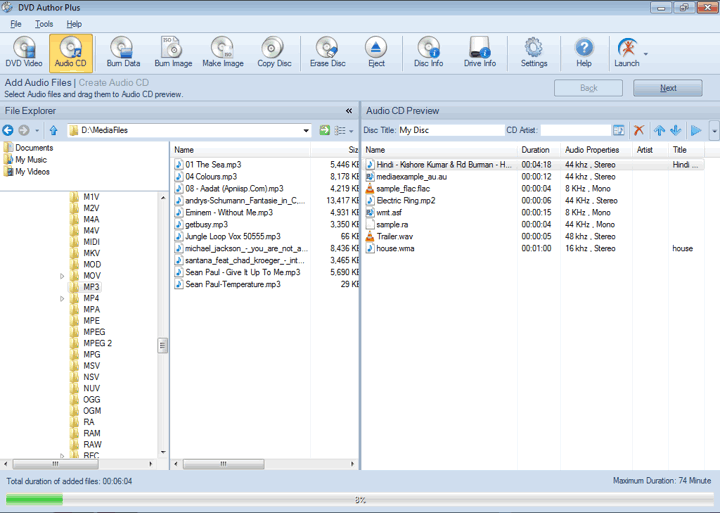The height and width of the screenshot is (513, 720).
Task: Click the Next button
Action: (x=667, y=88)
